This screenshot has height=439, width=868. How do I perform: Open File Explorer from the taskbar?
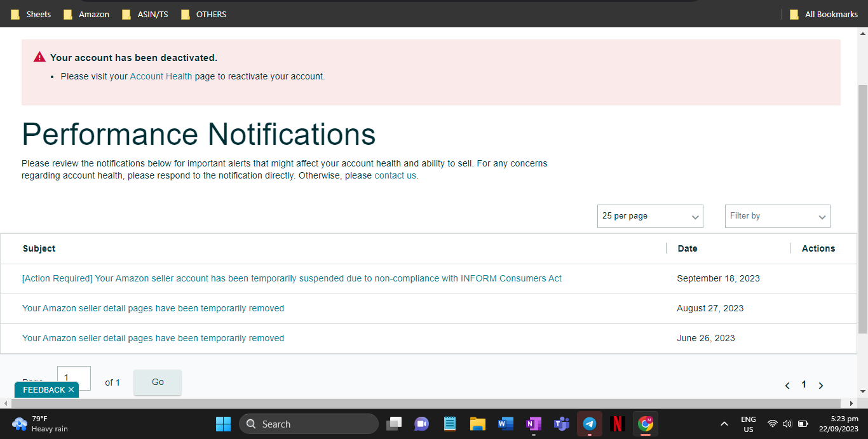pyautogui.click(x=478, y=424)
